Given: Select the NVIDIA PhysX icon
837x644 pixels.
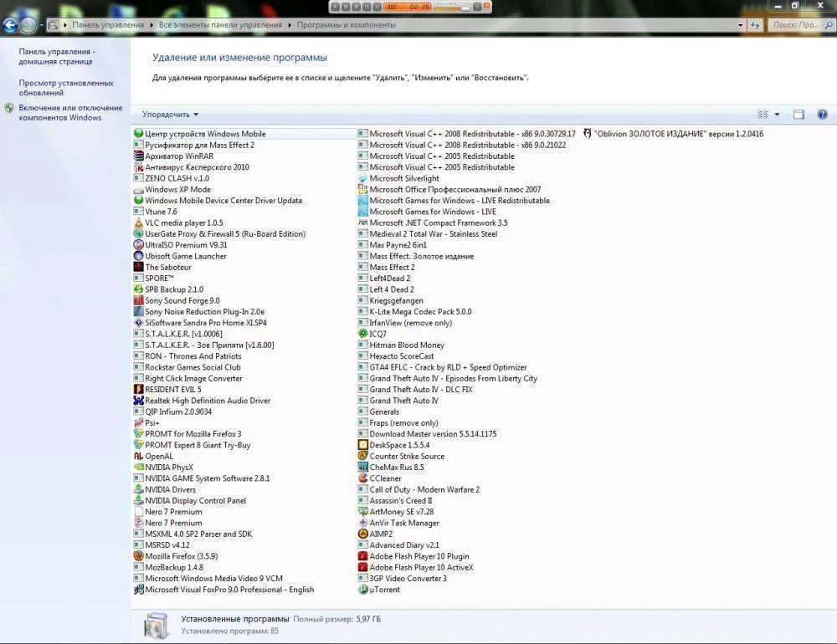Looking at the screenshot, I should point(138,467).
